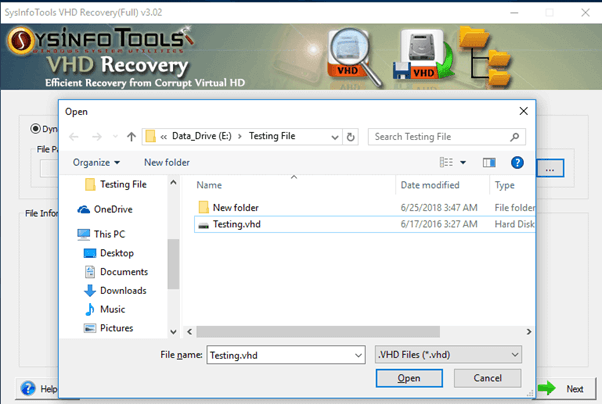This screenshot has height=404, width=602.
Task: Click Open to load Testing.vhd
Action: [409, 378]
